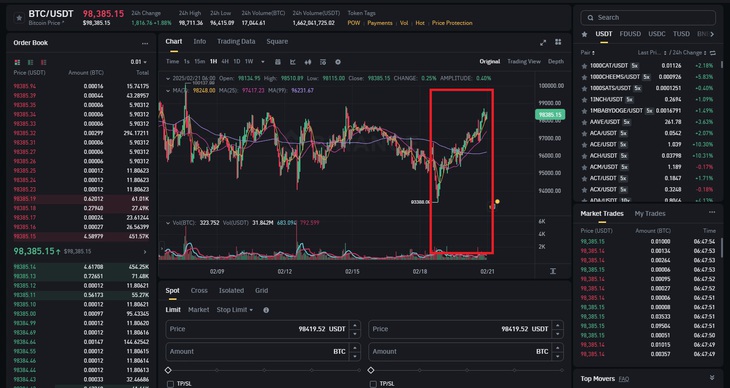Open the Stop Limit order type dropdown
Screen dimensions: 730x388
[235, 310]
